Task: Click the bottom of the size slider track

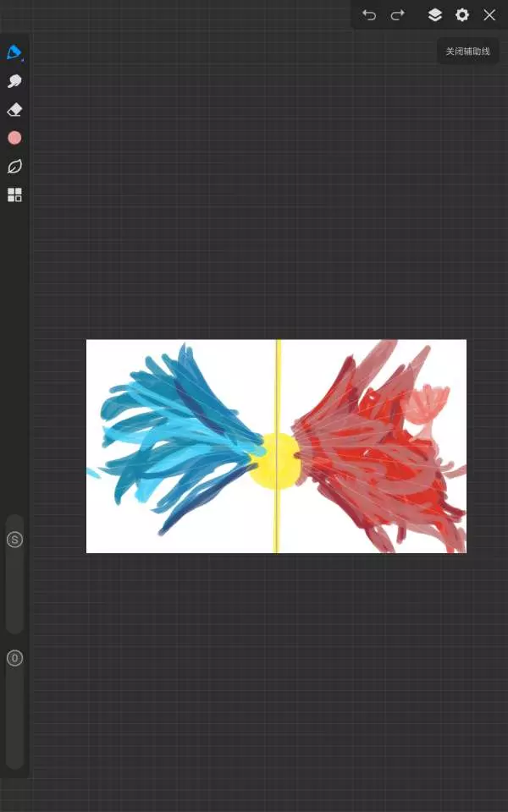Action: (14, 624)
